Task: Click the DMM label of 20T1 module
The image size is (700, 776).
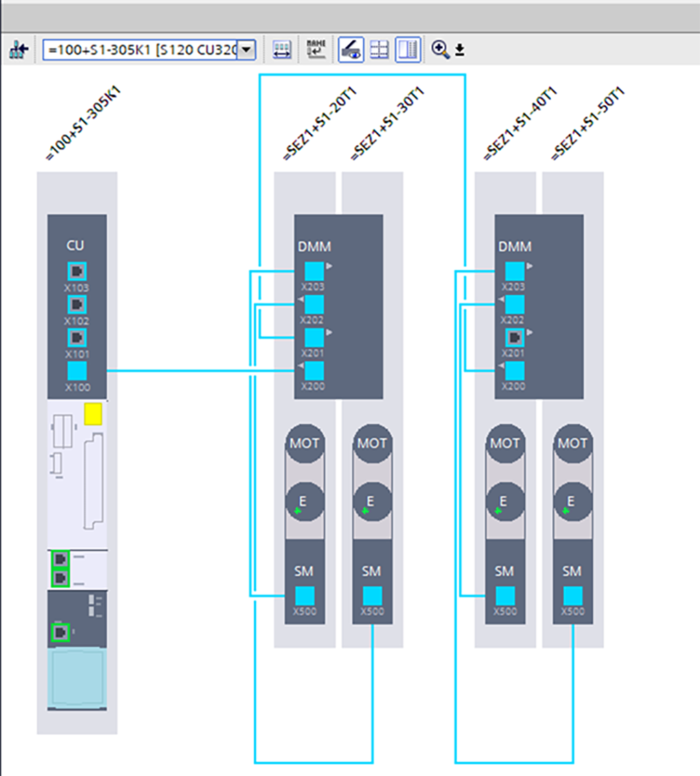Action: (x=314, y=246)
